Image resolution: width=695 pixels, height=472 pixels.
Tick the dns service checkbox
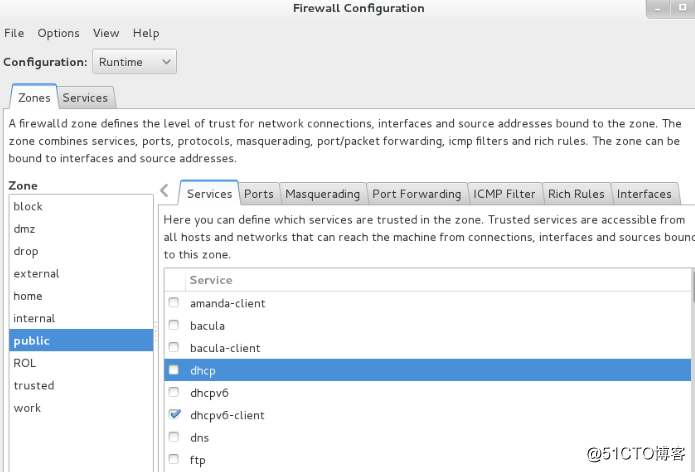174,437
